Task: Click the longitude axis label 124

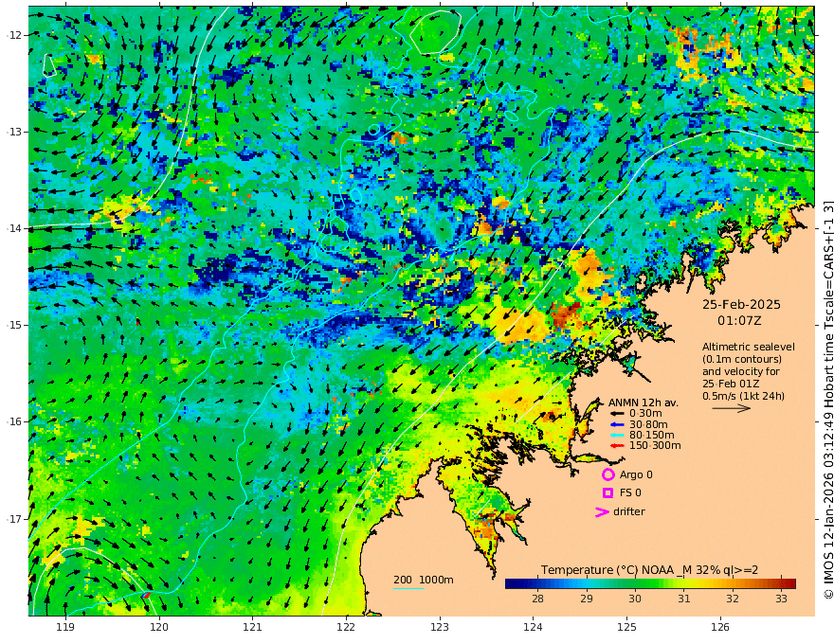Action: (x=533, y=627)
